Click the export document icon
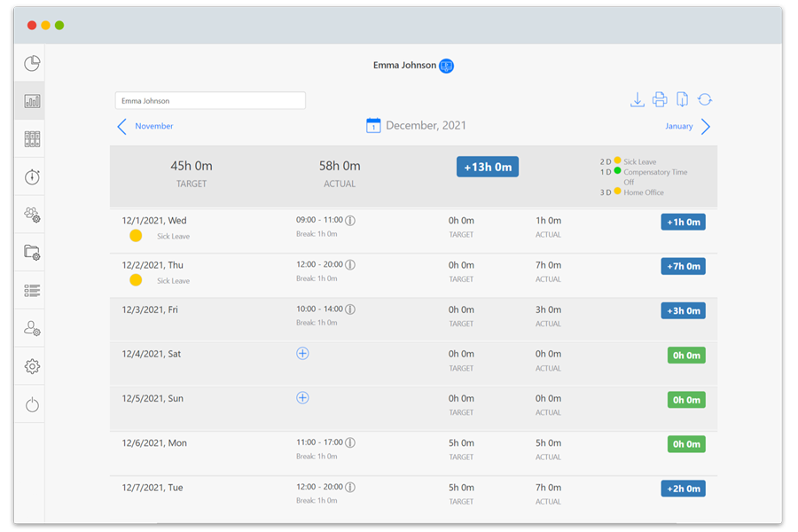798x532 pixels. pos(682,100)
